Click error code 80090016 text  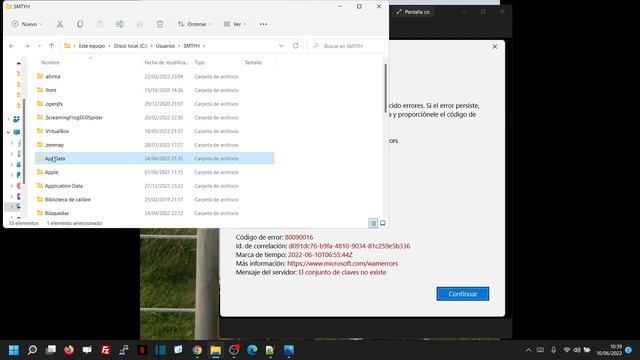pos(299,237)
